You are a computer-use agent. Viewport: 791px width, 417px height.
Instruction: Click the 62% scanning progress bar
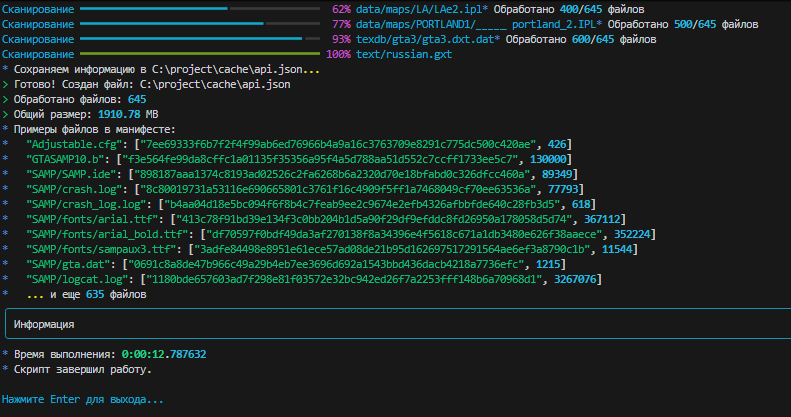pos(200,9)
